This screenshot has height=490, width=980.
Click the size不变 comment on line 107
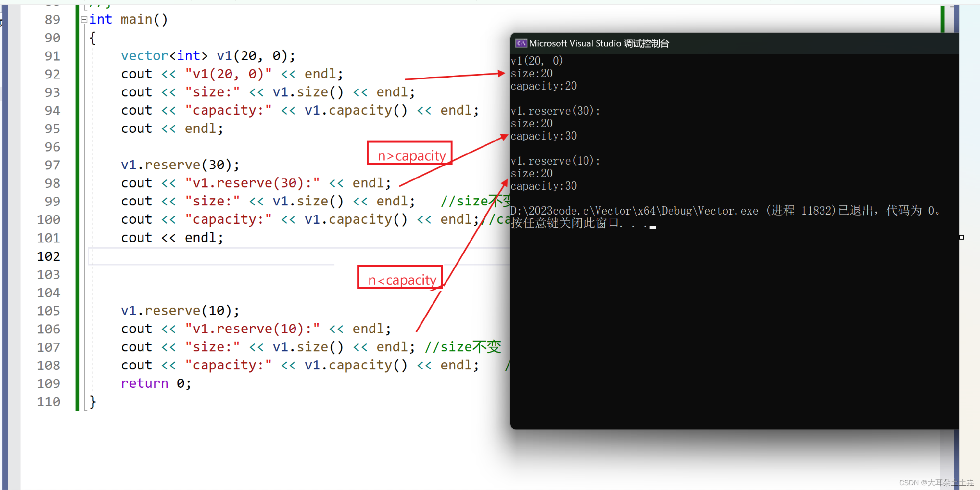pyautogui.click(x=463, y=347)
